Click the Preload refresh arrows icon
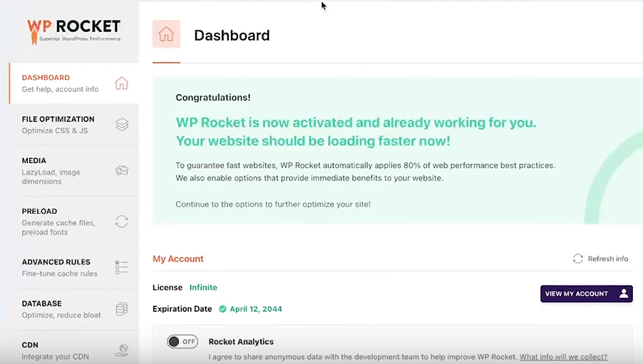The height and width of the screenshot is (364, 643). (122, 222)
